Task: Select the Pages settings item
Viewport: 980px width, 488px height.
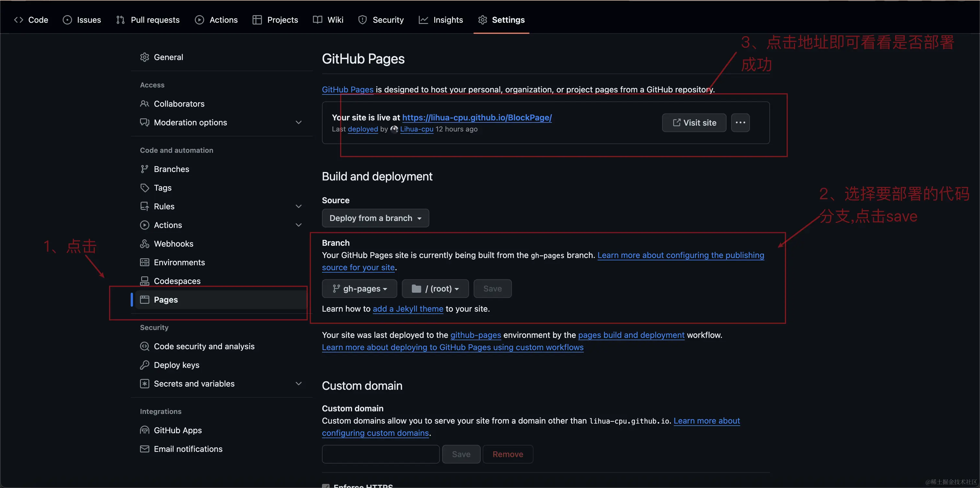Action: tap(166, 300)
